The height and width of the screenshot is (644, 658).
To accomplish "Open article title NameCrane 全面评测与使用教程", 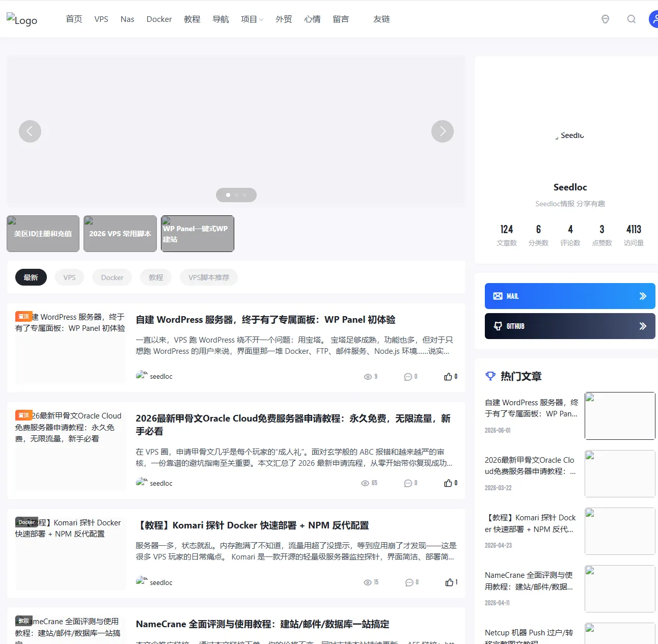I will (262, 624).
